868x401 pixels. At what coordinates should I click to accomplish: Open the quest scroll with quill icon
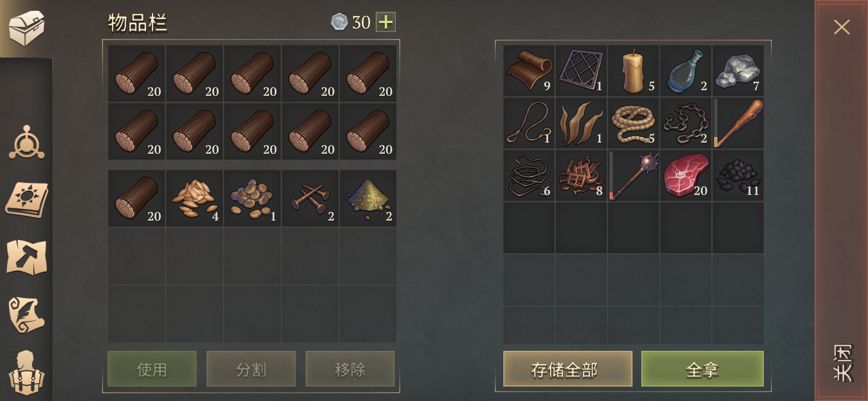click(26, 315)
